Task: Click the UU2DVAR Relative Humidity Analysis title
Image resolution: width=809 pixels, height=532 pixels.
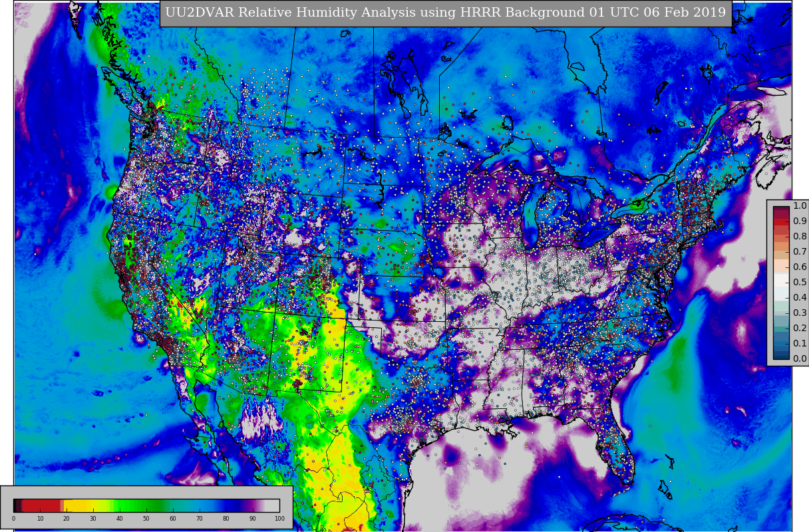Action: tap(446, 13)
